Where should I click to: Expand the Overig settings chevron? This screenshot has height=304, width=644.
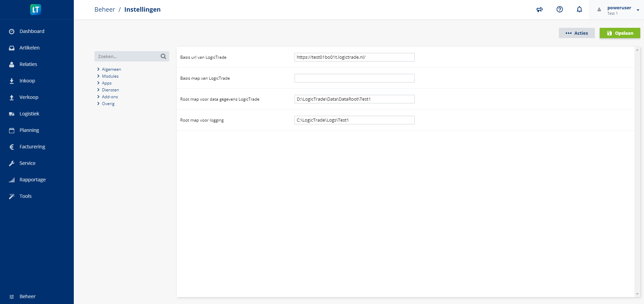(x=98, y=103)
